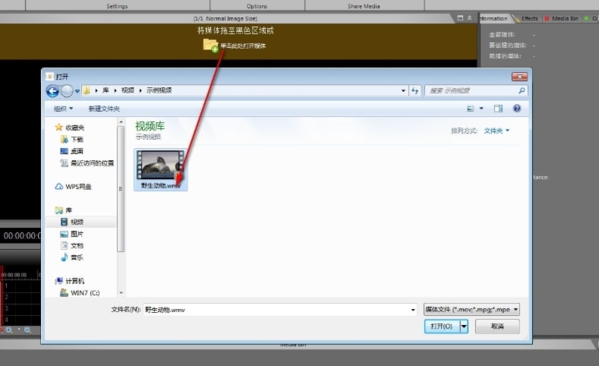Viewport: 599px width, 366px height.
Task: Open the Downloads (下载) folder
Action: [x=72, y=139]
